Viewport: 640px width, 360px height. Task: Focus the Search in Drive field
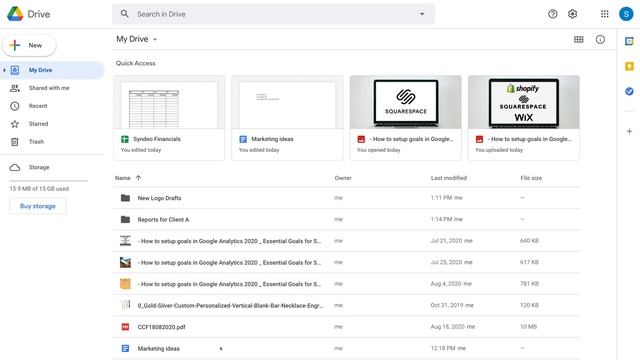click(x=273, y=14)
